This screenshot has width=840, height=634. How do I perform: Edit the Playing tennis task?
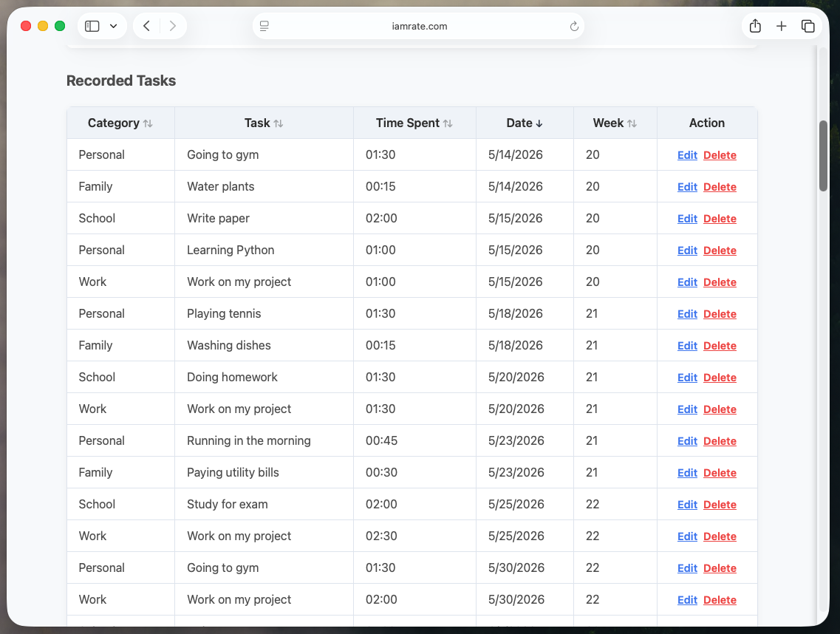687,314
